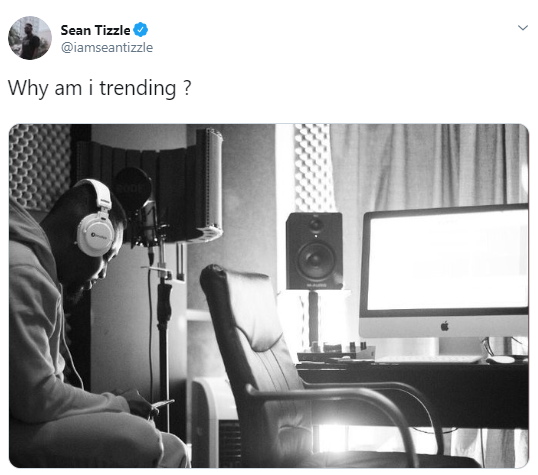538x475 pixels.
Task: Click the "Why am i trending ?" text
Action: pos(100,88)
